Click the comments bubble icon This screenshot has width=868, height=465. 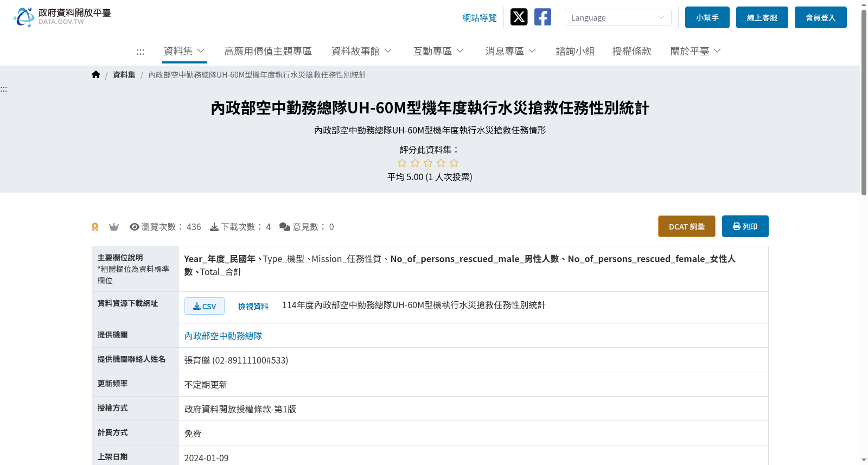(x=285, y=227)
